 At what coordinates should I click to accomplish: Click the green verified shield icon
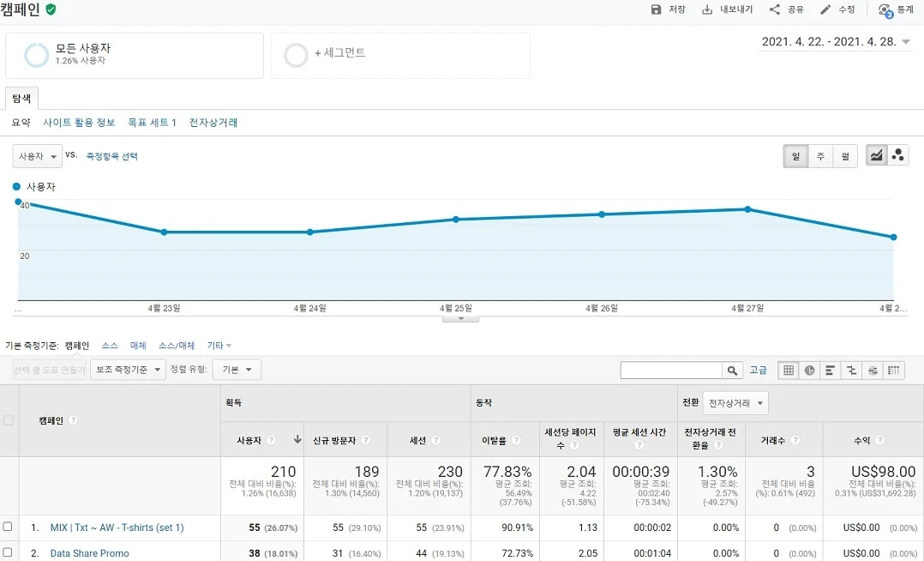pos(51,9)
